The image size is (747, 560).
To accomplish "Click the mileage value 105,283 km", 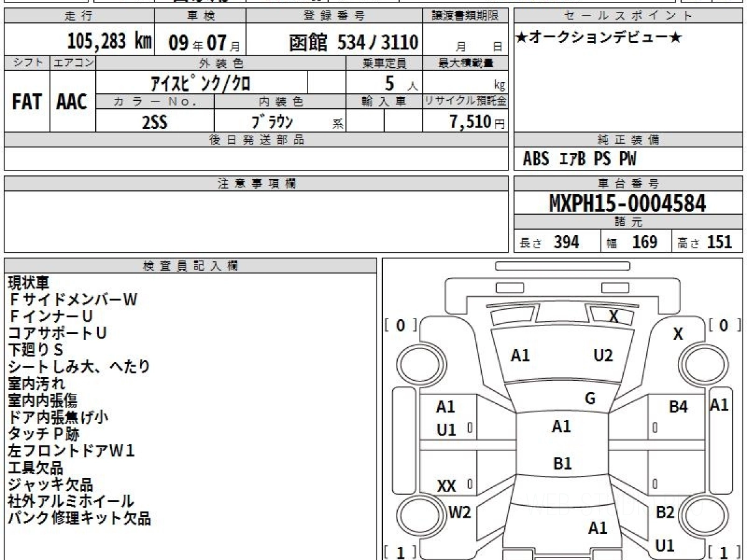I will point(110,42).
